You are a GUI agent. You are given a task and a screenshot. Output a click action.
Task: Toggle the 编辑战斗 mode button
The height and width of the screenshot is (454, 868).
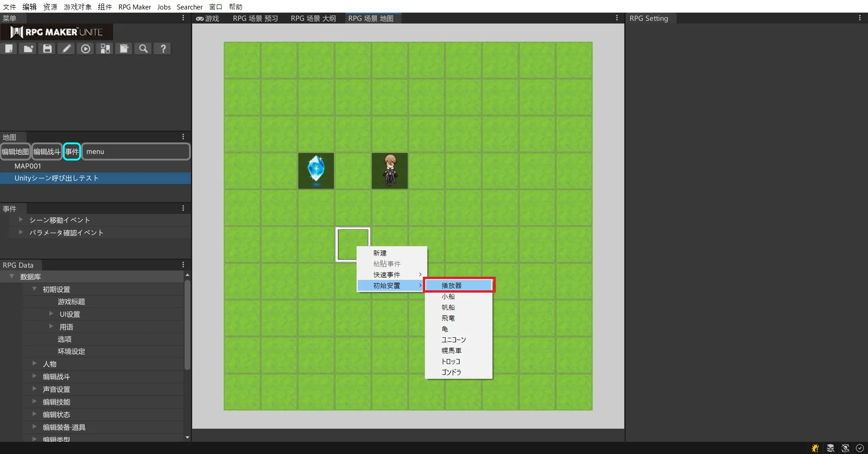coord(47,152)
